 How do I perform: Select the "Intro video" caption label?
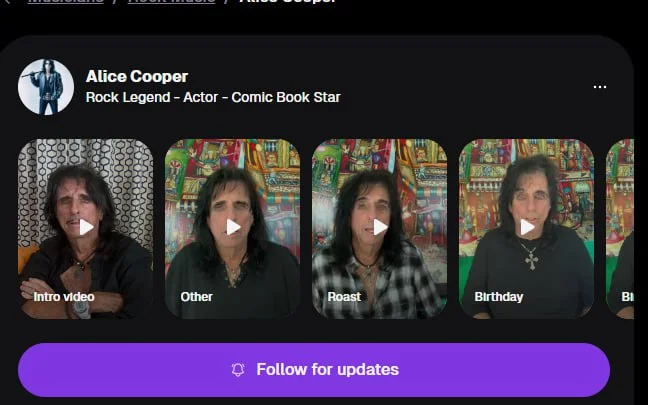click(62, 296)
